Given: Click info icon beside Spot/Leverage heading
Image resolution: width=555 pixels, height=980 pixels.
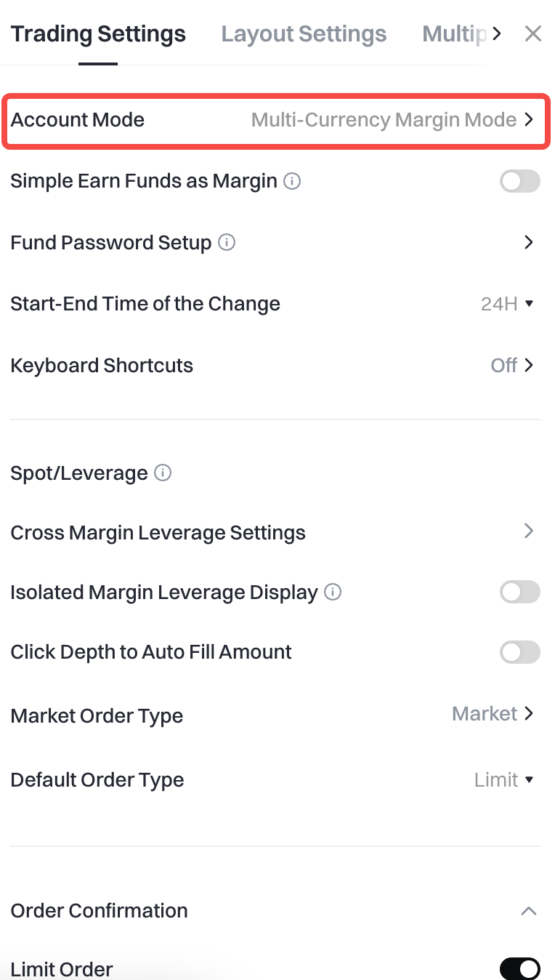Looking at the screenshot, I should coord(163,473).
